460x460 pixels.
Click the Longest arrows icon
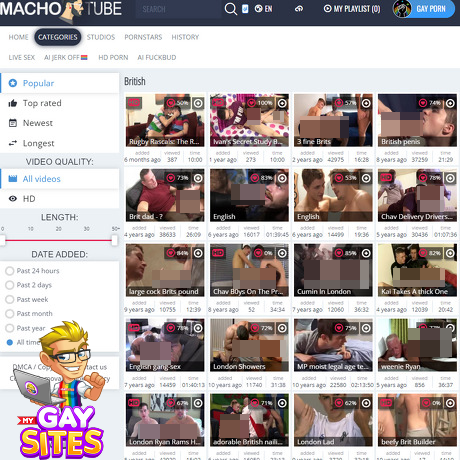pyautogui.click(x=13, y=143)
